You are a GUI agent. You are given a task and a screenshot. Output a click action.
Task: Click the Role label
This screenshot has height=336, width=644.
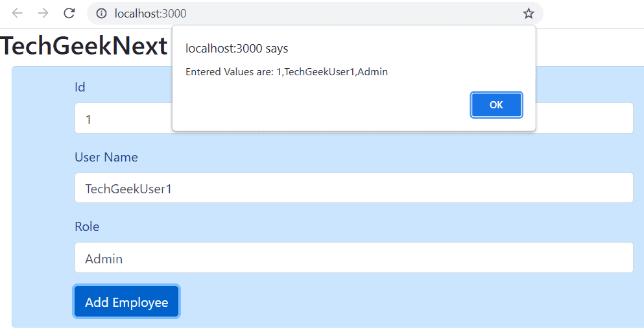tap(87, 226)
